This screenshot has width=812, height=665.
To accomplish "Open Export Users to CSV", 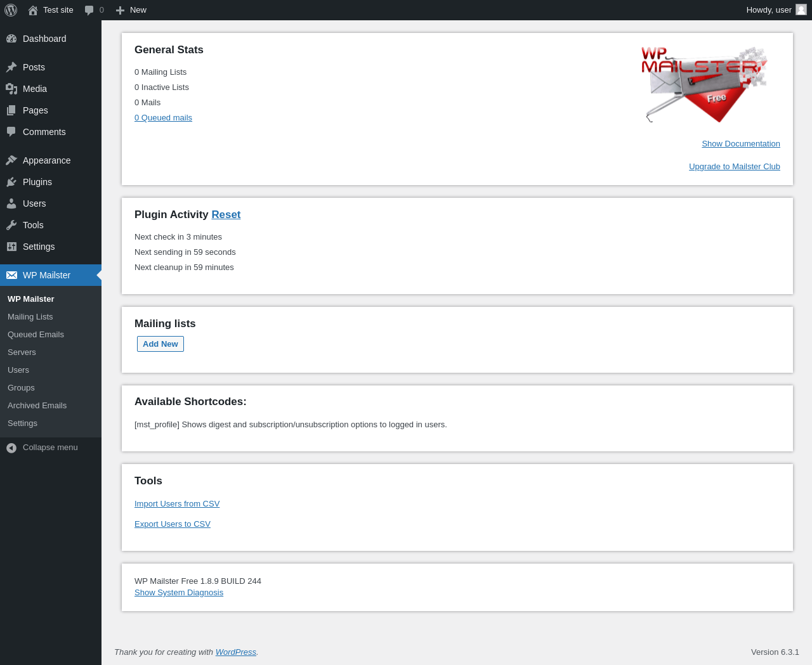I will [x=173, y=524].
